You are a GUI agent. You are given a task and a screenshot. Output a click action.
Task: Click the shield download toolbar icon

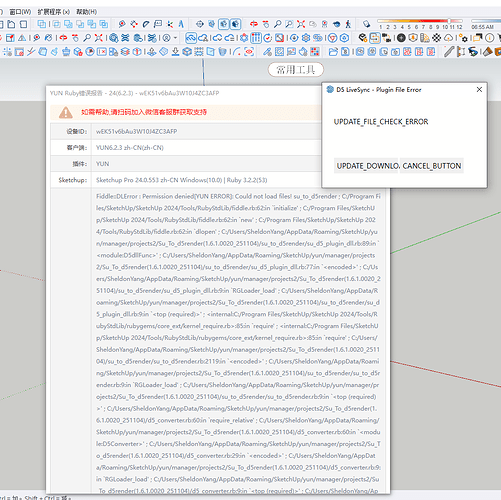click(x=413, y=38)
